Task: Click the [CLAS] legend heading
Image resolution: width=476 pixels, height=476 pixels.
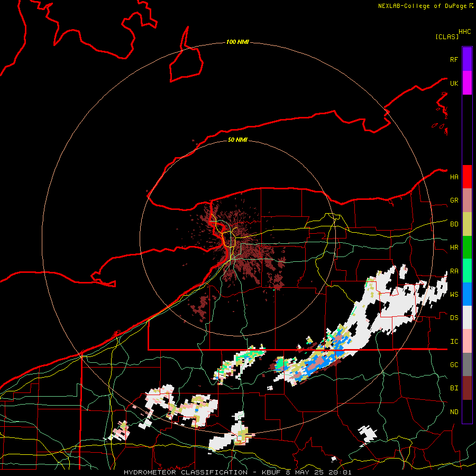Action: pos(447,36)
